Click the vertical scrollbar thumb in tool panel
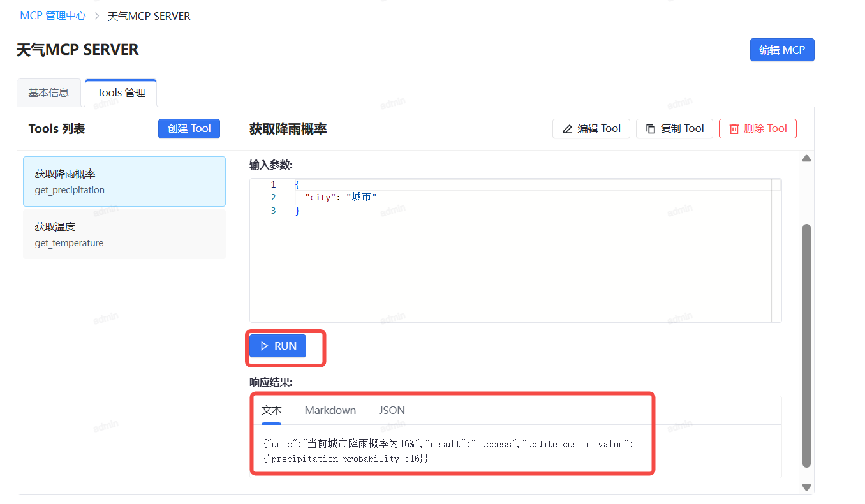The width and height of the screenshot is (865, 504). (806, 346)
